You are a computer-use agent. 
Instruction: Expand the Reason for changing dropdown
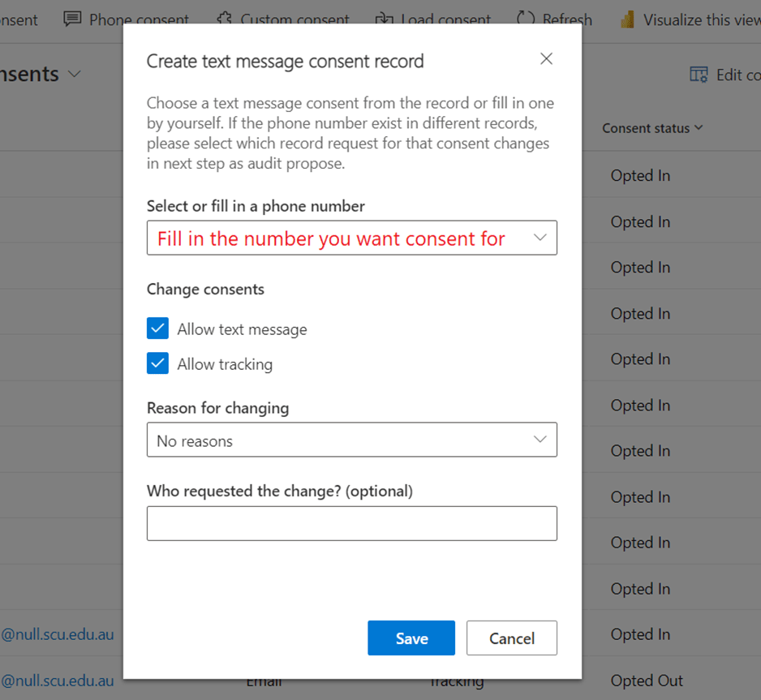tap(540, 440)
